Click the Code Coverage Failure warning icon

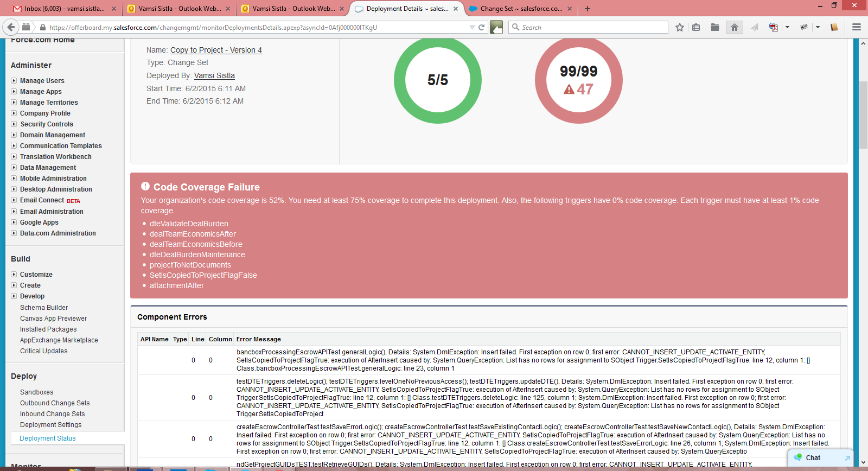coord(145,186)
